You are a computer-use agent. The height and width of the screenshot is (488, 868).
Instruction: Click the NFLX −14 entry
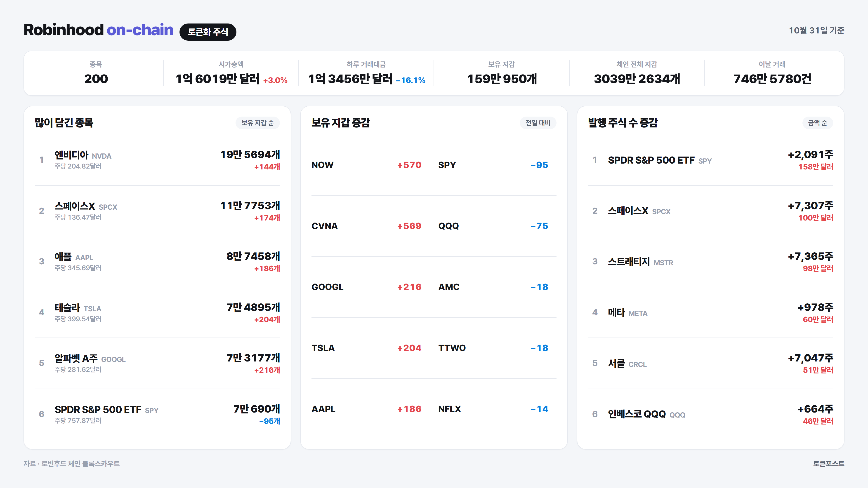493,409
